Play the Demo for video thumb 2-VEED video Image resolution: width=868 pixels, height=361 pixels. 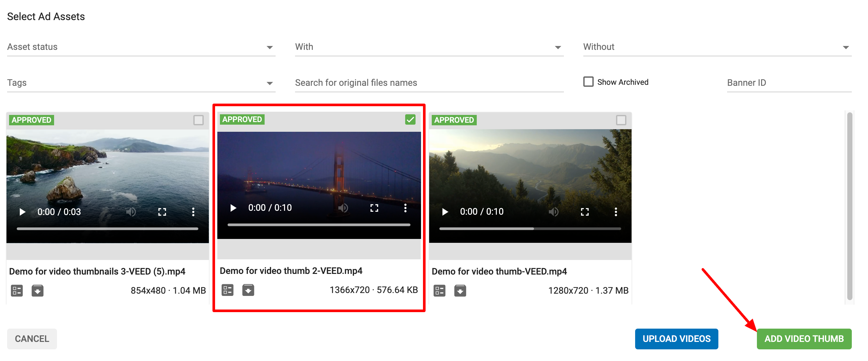coord(233,208)
